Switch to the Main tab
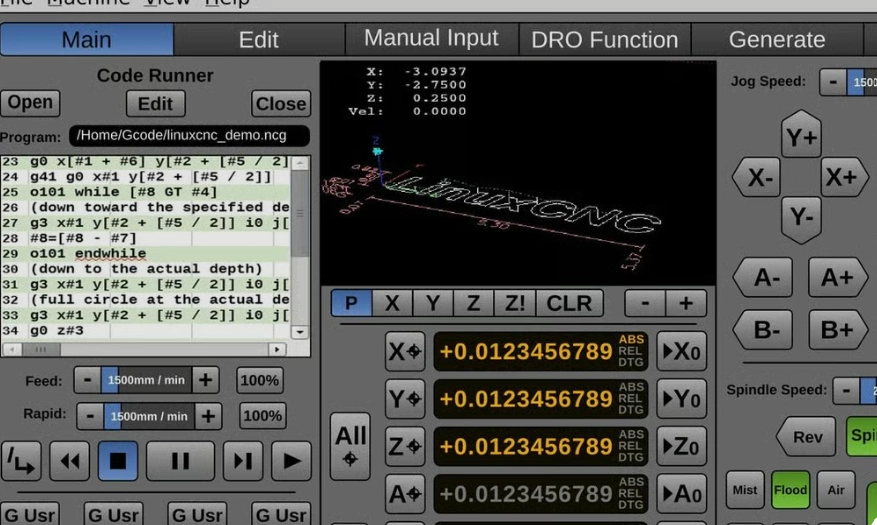877x525 pixels. point(87,40)
